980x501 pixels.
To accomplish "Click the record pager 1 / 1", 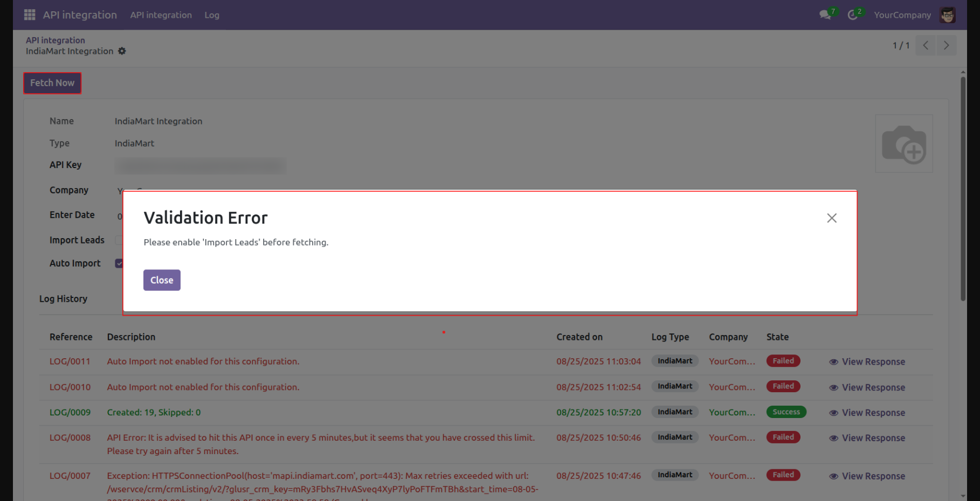I will (901, 45).
